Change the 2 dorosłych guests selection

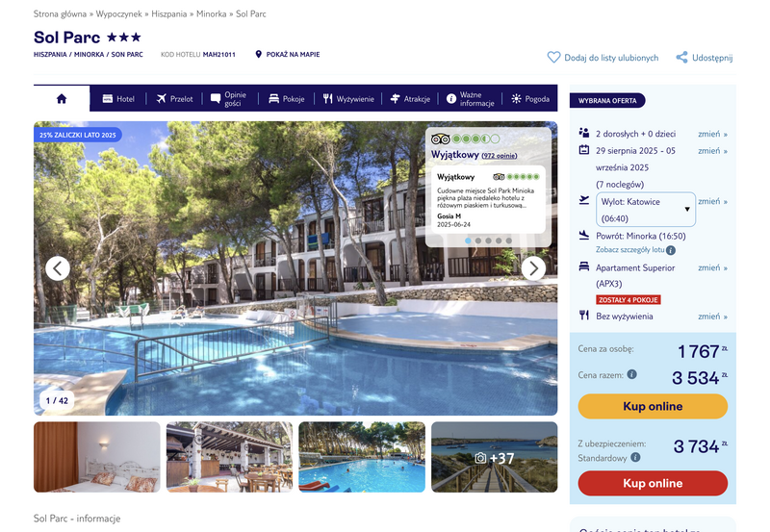pos(712,134)
